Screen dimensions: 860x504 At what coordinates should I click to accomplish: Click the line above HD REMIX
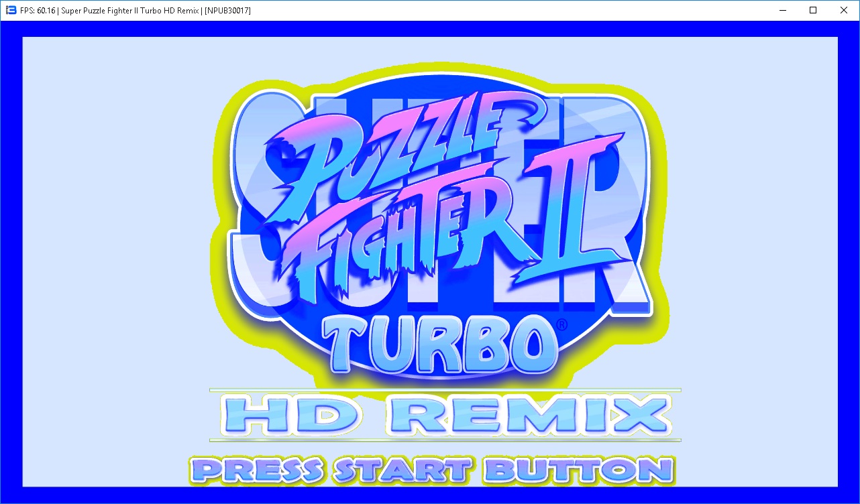[x=445, y=389]
